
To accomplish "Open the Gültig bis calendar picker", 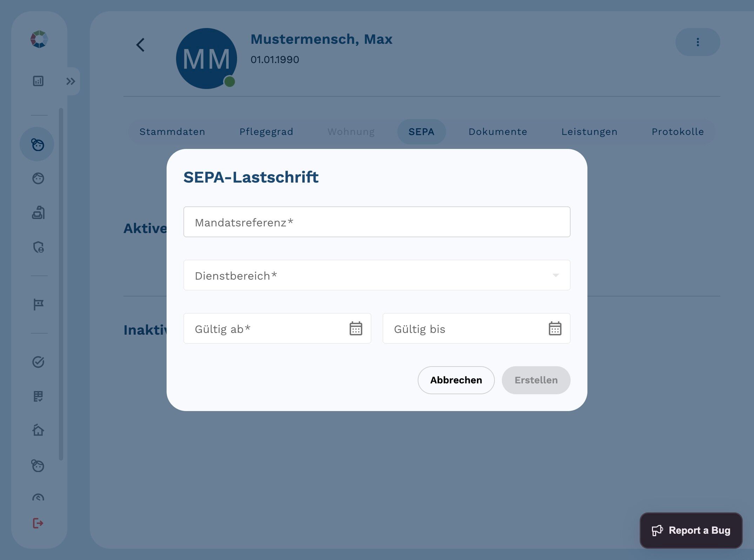I will tap(555, 329).
